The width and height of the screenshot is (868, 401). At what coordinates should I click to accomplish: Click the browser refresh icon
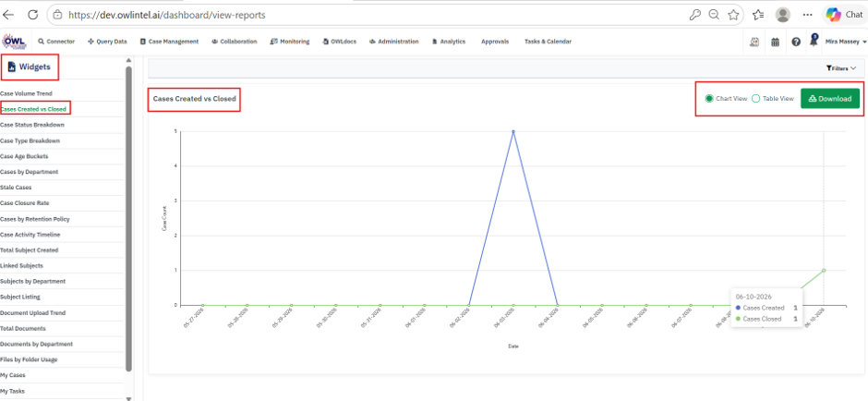point(32,15)
